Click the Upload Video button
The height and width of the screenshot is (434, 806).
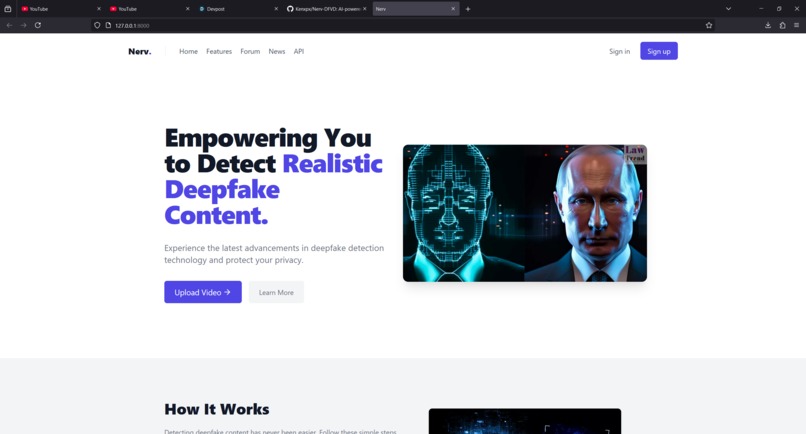point(203,292)
